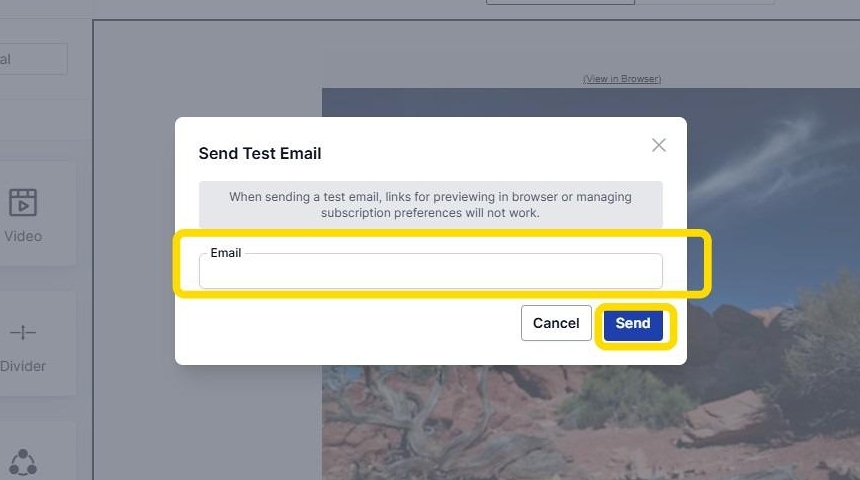Click the Divider block label
860x480 pixels.
coord(23,366)
